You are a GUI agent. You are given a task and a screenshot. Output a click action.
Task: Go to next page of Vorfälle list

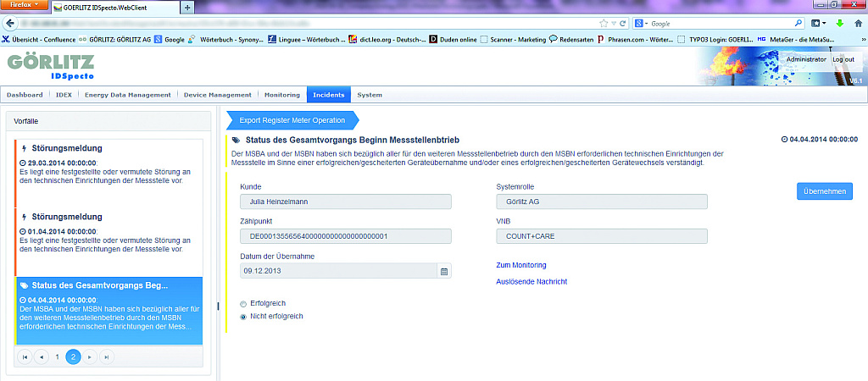pyautogui.click(x=90, y=357)
